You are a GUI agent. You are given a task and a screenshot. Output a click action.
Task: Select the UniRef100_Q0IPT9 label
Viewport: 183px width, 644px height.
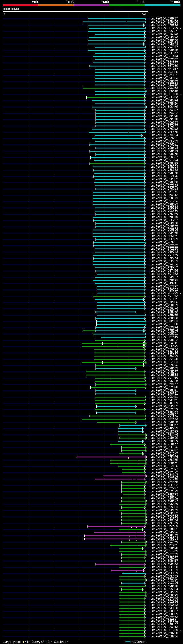click(164, 378)
